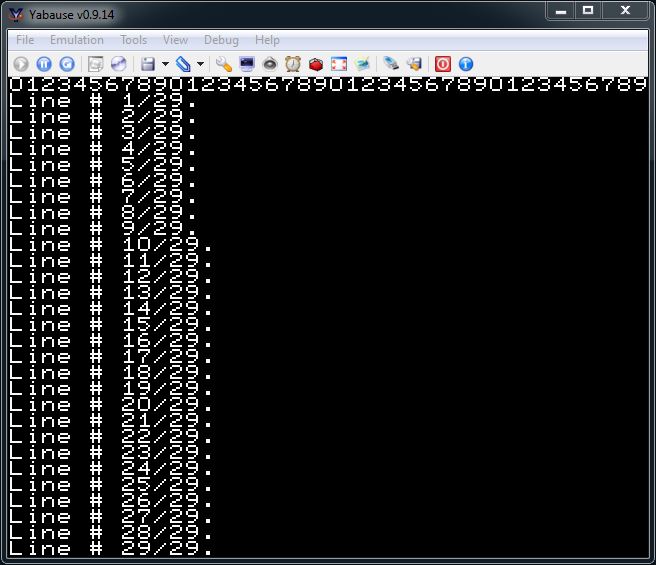Open the Emulation menu
The height and width of the screenshot is (565, 656).
[77, 40]
